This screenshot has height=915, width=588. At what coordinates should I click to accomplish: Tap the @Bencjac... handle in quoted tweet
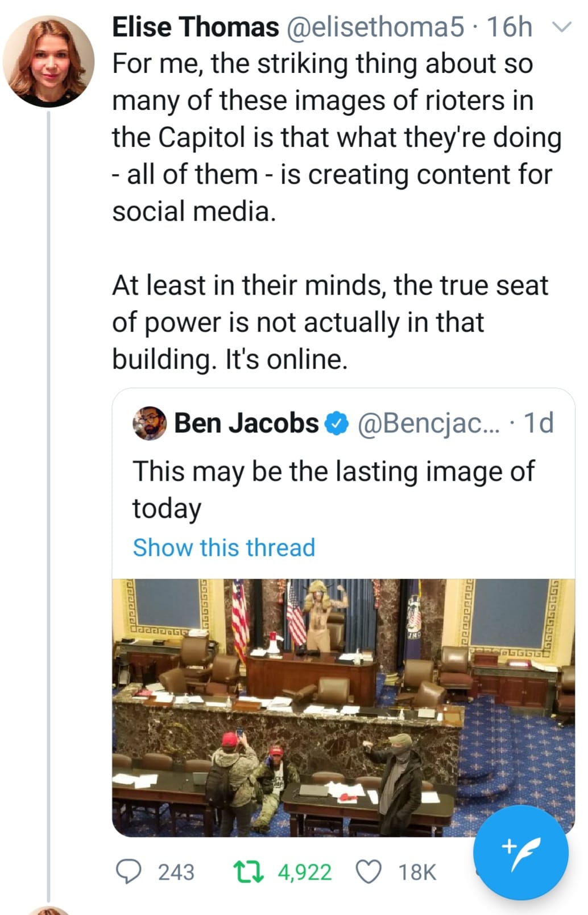(x=428, y=423)
